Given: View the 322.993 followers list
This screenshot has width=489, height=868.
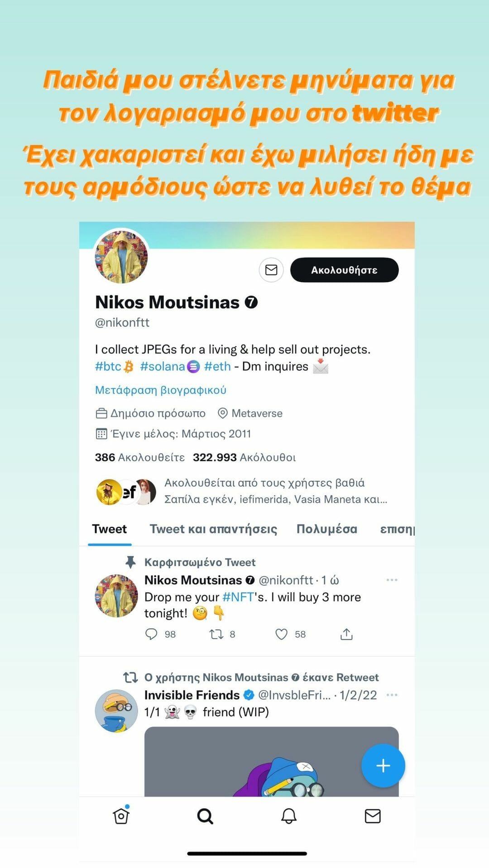Looking at the screenshot, I should pyautogui.click(x=244, y=457).
